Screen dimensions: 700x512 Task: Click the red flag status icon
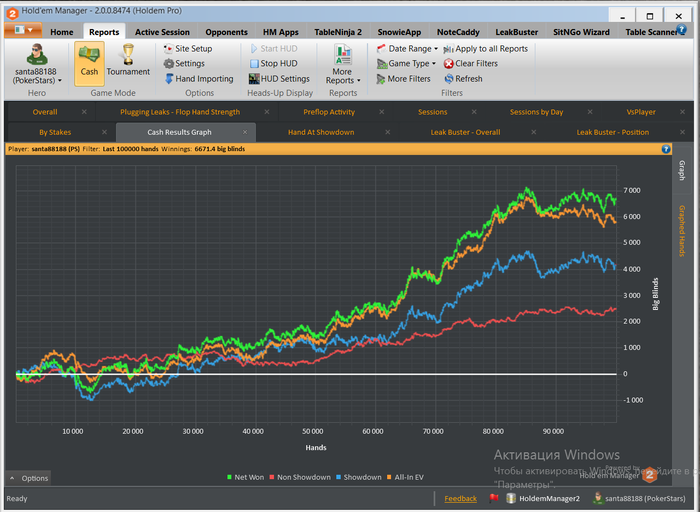[x=493, y=498]
